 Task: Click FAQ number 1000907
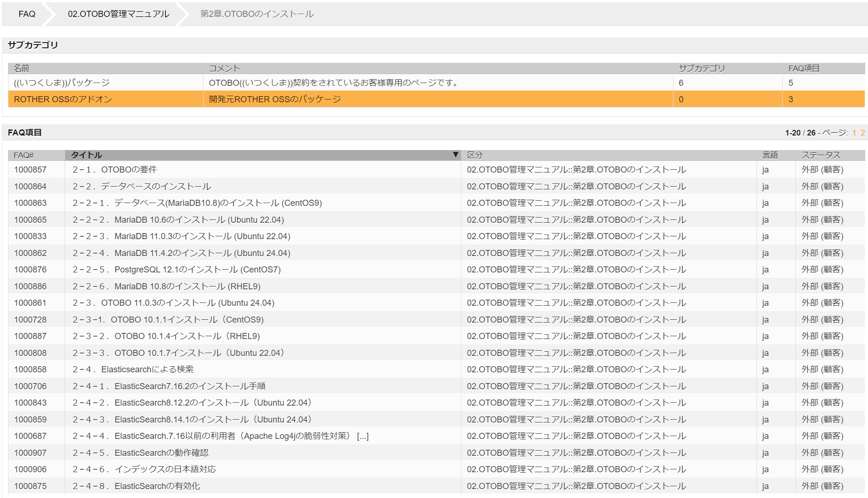click(30, 453)
